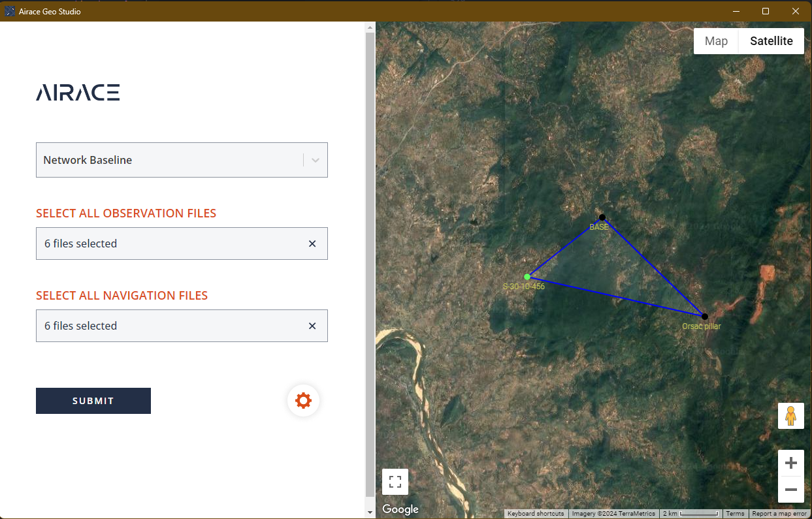Zoom out of the map
This screenshot has height=519, width=812.
[x=791, y=490]
